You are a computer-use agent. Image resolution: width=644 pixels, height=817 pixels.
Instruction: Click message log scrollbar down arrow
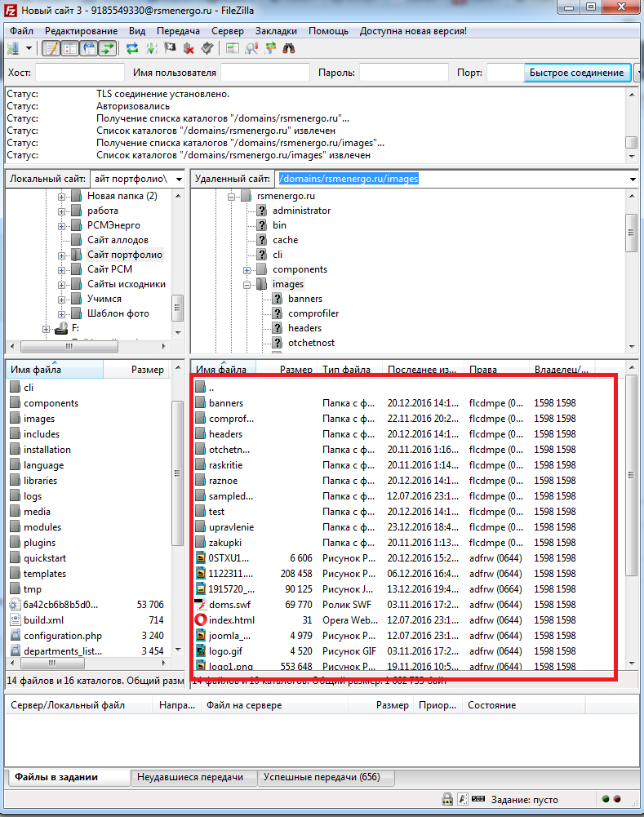click(x=632, y=157)
